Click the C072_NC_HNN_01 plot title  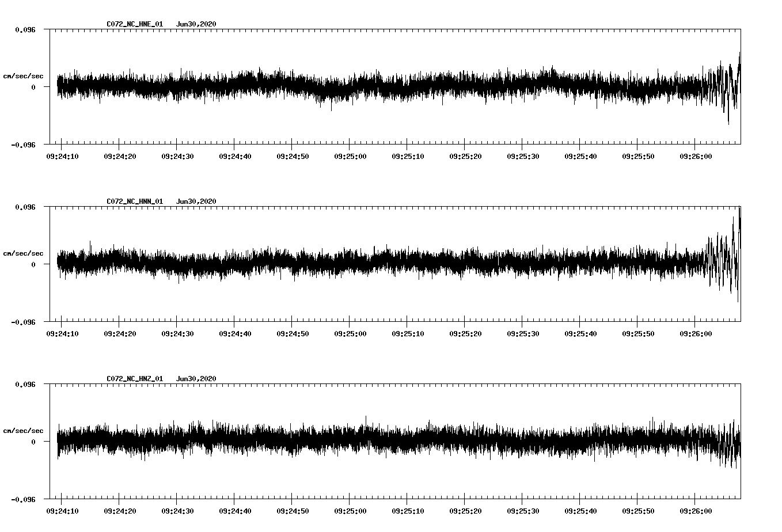pyautogui.click(x=135, y=202)
